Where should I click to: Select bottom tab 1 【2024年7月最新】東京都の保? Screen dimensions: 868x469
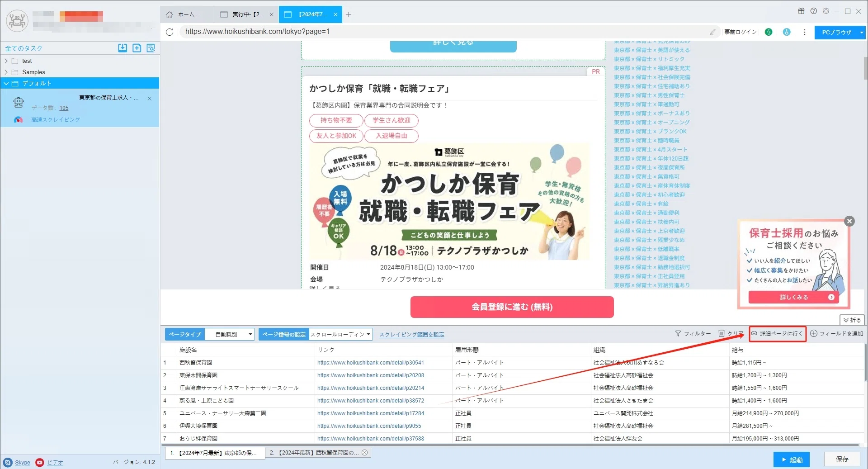click(215, 453)
